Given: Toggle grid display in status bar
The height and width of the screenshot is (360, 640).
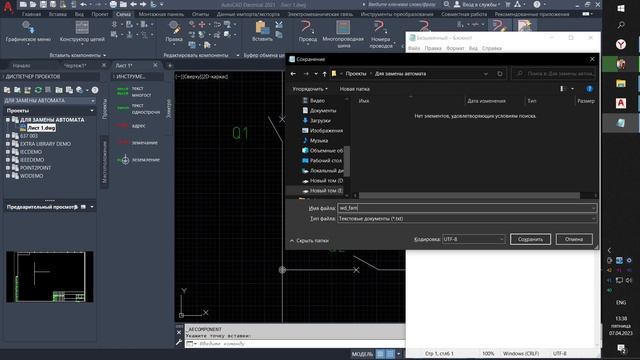Looking at the screenshot, I should (380, 353).
